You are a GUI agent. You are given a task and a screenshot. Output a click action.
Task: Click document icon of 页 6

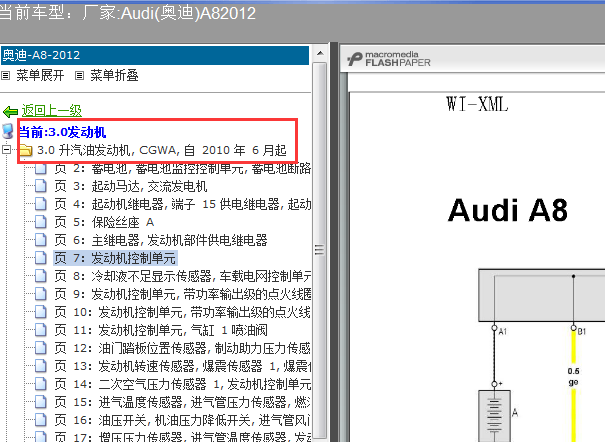[41, 240]
